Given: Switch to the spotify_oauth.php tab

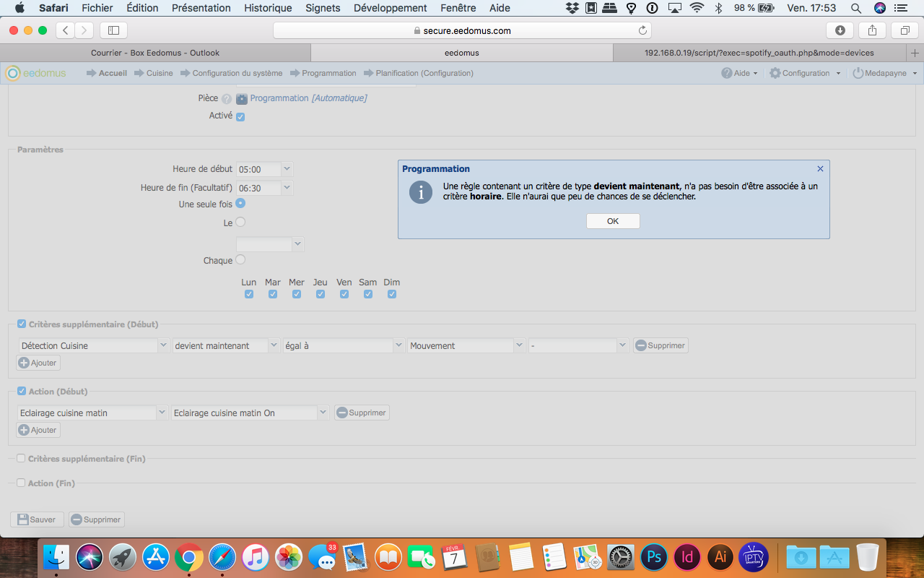Looking at the screenshot, I should click(759, 53).
